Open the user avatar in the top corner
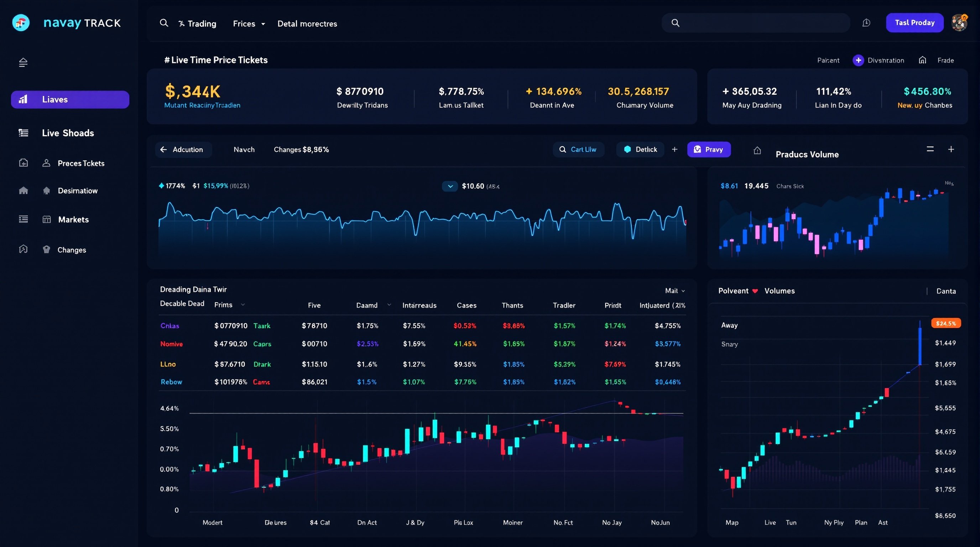This screenshot has height=547, width=980. [x=959, y=22]
